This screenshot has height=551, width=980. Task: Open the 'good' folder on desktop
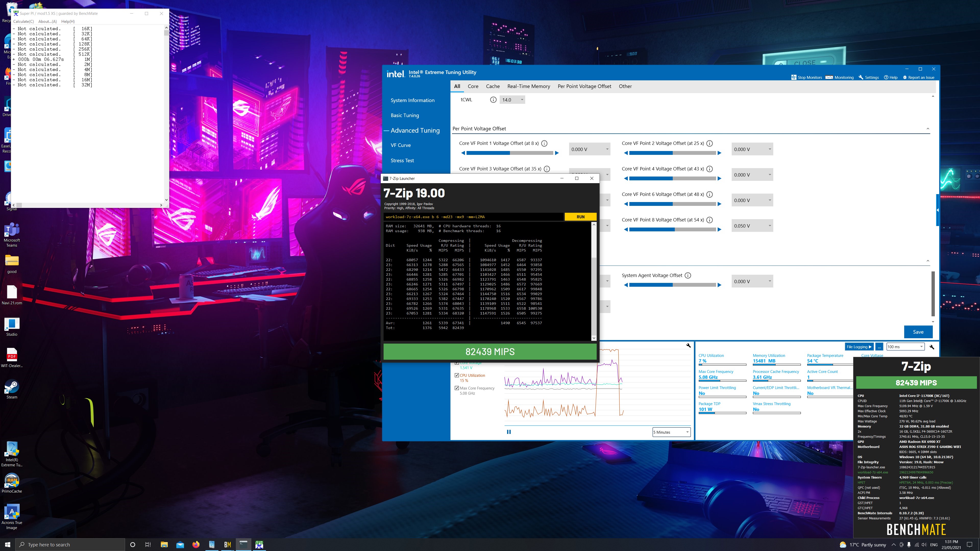click(x=12, y=264)
